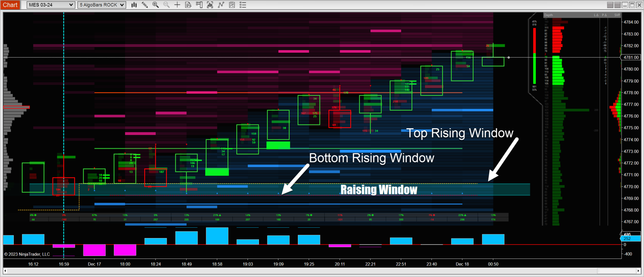
Task: Click the current price marker 4781.00
Action: click(631, 57)
